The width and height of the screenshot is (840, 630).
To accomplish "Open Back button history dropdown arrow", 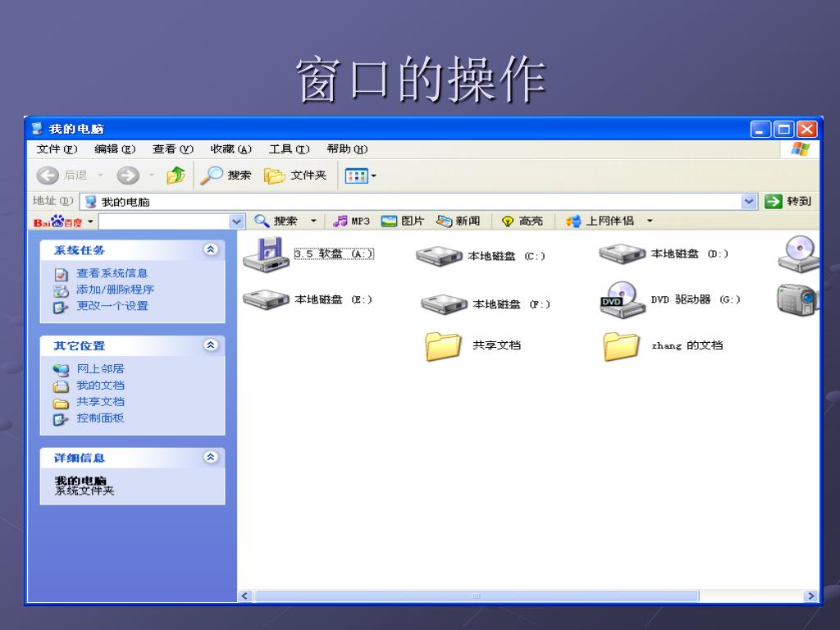I will coord(100,176).
